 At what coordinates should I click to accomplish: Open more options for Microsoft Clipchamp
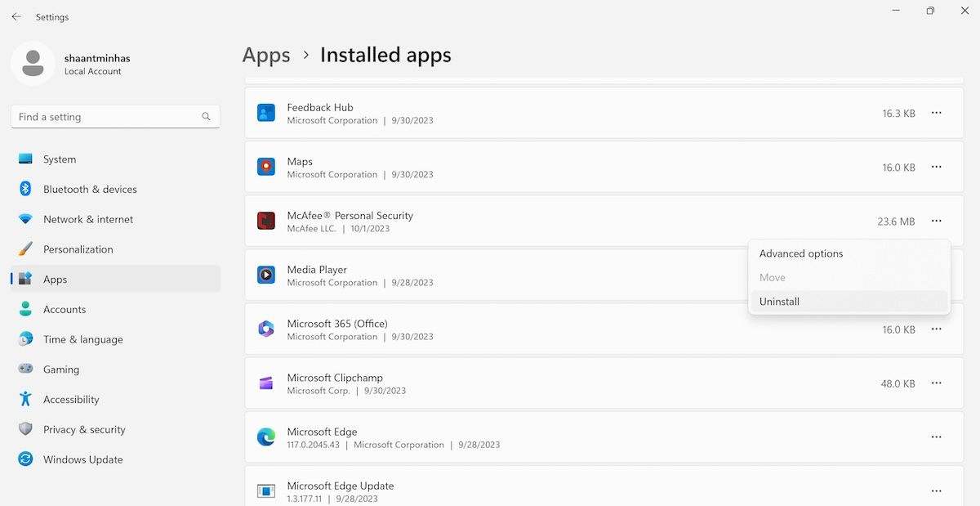[936, 383]
